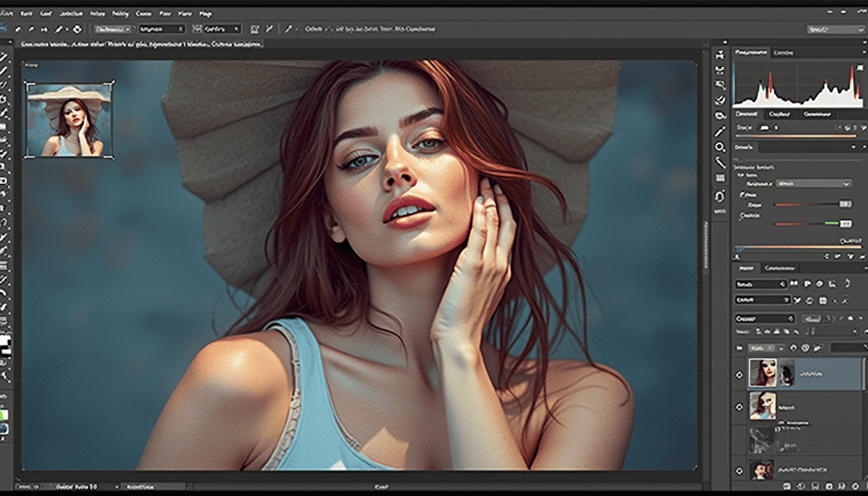Click the brush icon in the options bar

[x=59, y=29]
